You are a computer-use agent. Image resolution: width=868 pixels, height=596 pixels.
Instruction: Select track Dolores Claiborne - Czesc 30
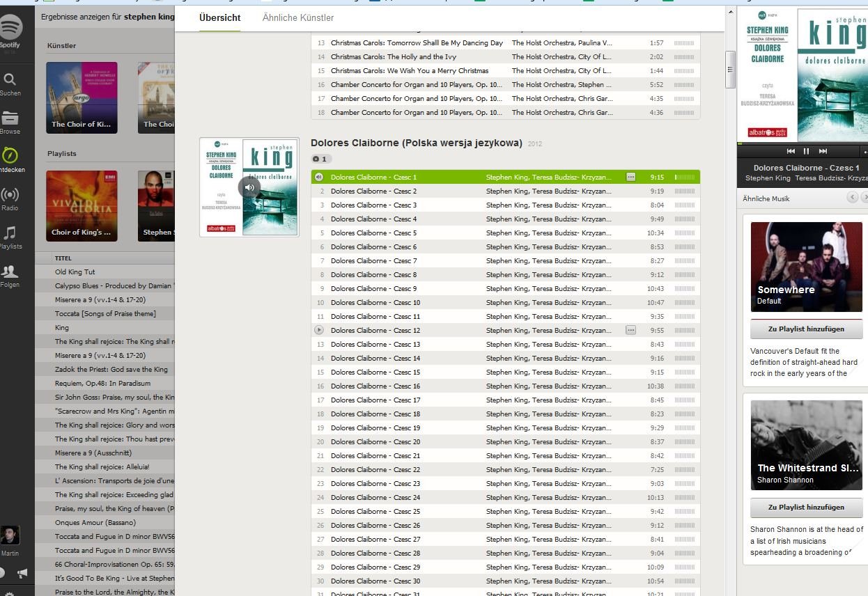coord(506,581)
